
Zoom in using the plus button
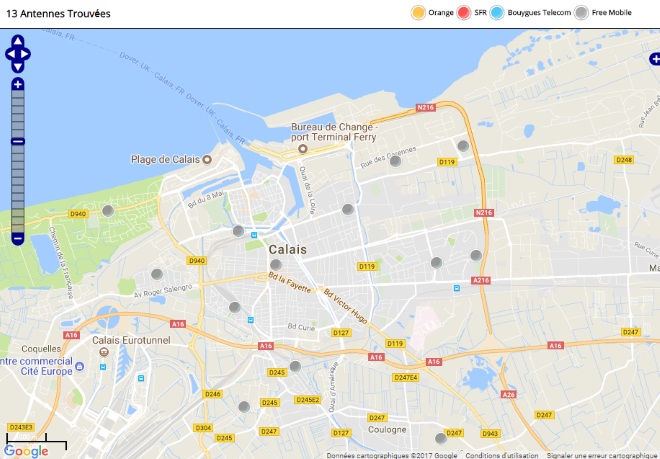pyautogui.click(x=18, y=84)
